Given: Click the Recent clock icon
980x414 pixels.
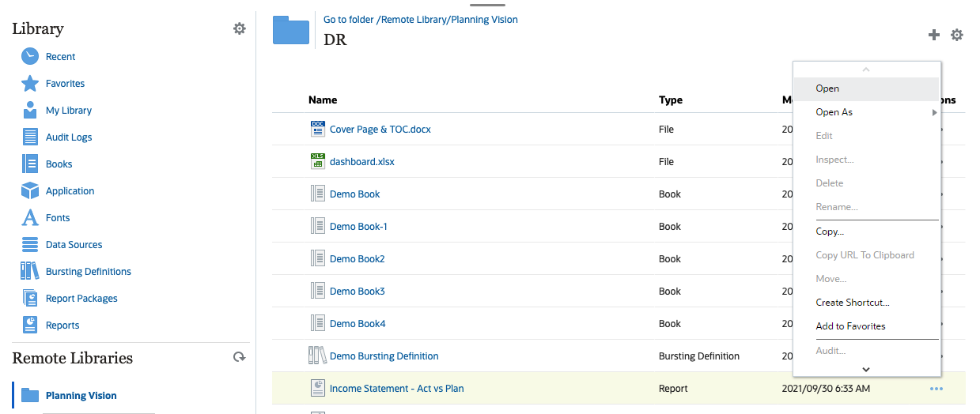Looking at the screenshot, I should 30,57.
